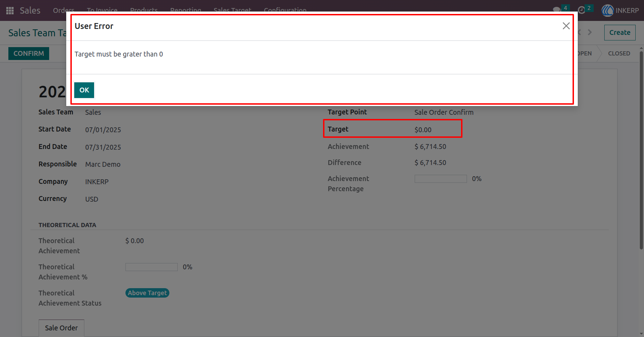The height and width of the screenshot is (337, 644).
Task: Click the CONFIRM button
Action: 29,53
